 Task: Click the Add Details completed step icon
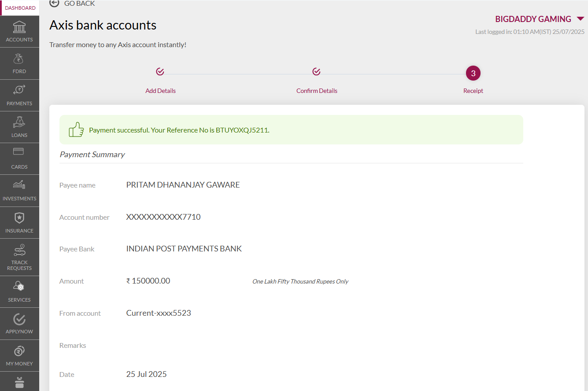(x=160, y=71)
